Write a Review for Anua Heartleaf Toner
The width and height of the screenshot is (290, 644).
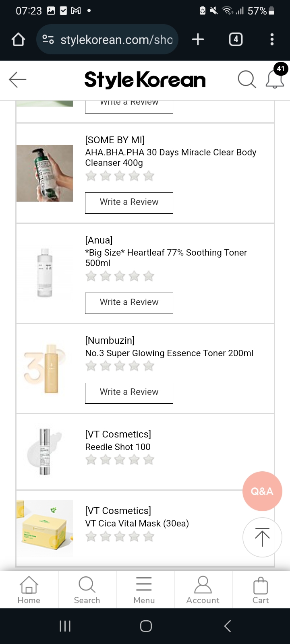[x=129, y=303]
